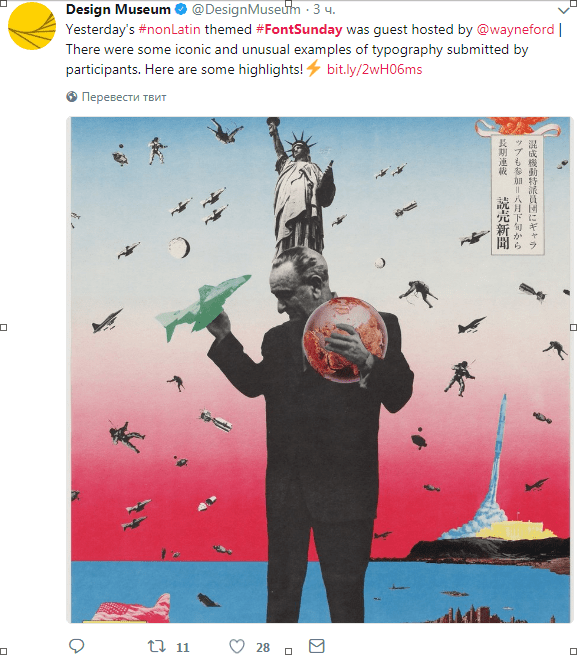Open the #nonLatin hashtag link
This screenshot has width=577, height=655.
(x=169, y=29)
